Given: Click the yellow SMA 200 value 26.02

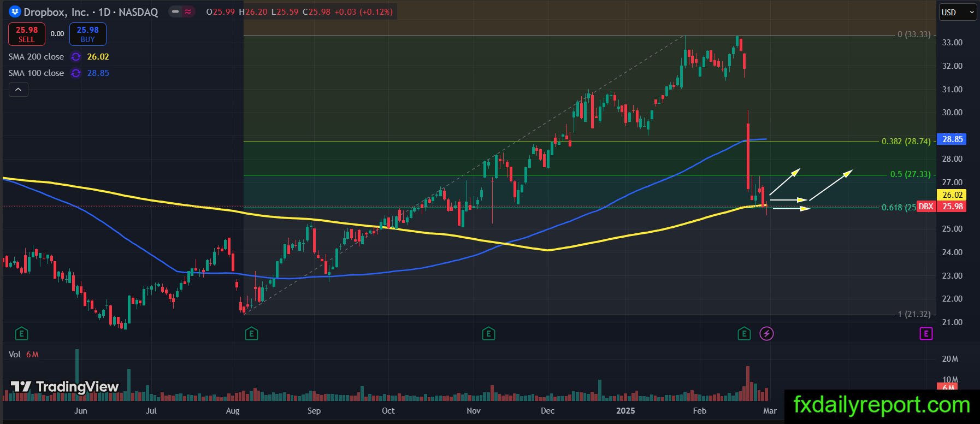Looking at the screenshot, I should click(x=98, y=57).
